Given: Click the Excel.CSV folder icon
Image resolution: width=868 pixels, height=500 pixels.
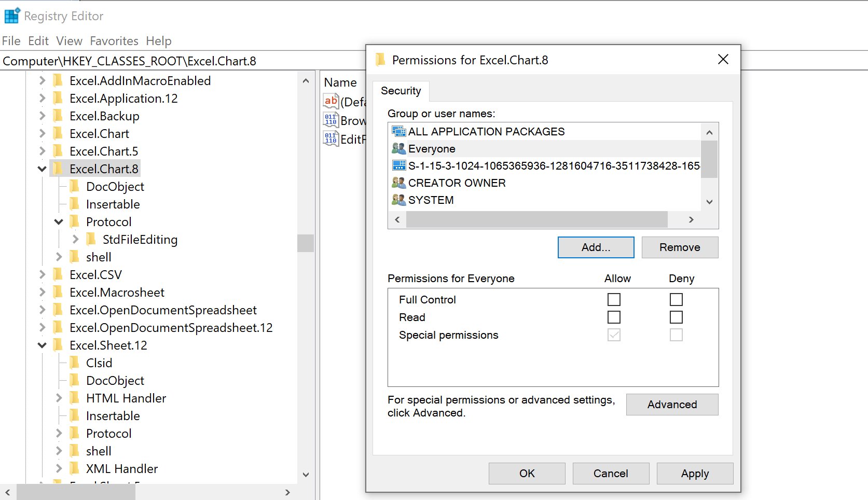Looking at the screenshot, I should pyautogui.click(x=58, y=274).
